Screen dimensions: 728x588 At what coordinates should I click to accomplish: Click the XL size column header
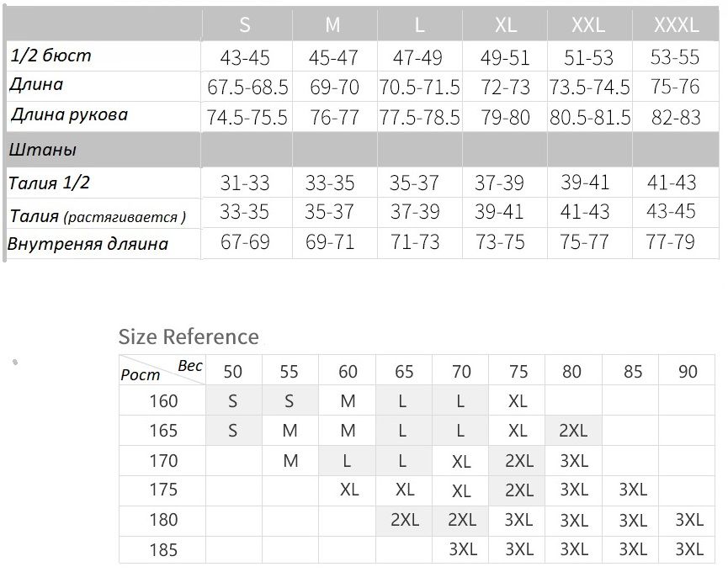pyautogui.click(x=505, y=25)
